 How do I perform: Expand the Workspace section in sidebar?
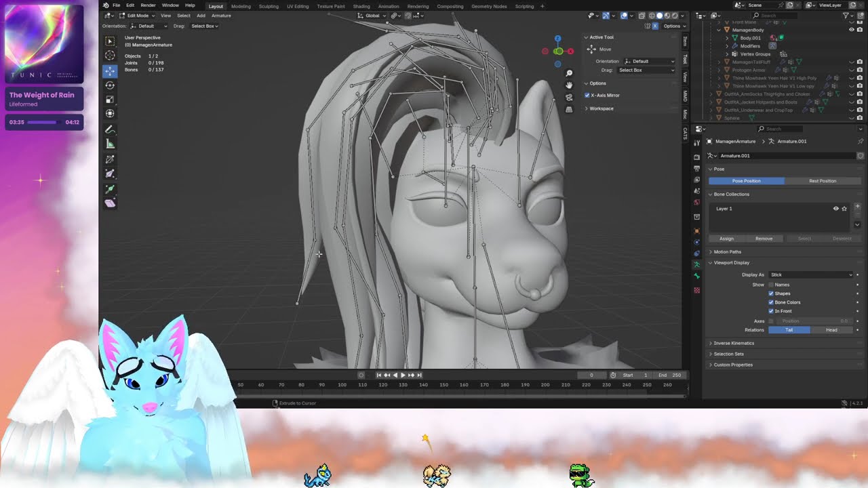601,108
